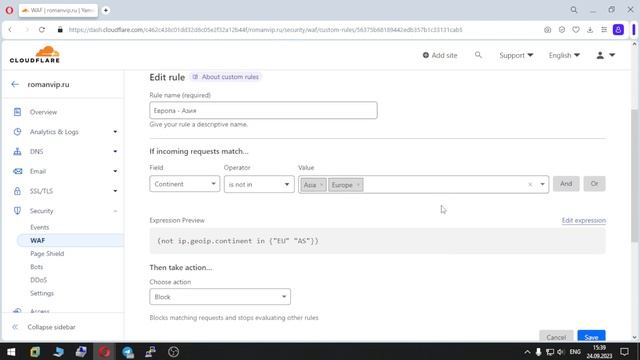
Task: Open the user account menu
Action: [606, 55]
